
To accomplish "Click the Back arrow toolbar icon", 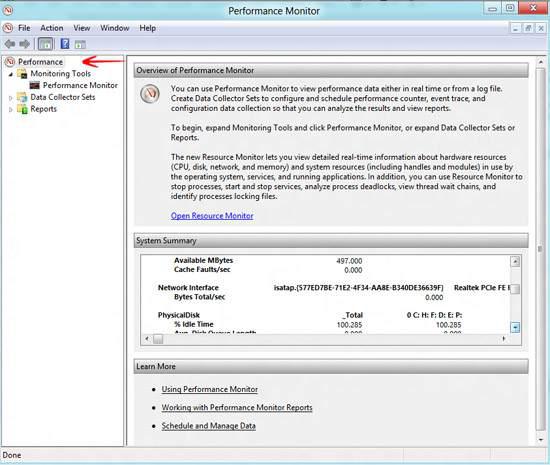I will pos(10,44).
